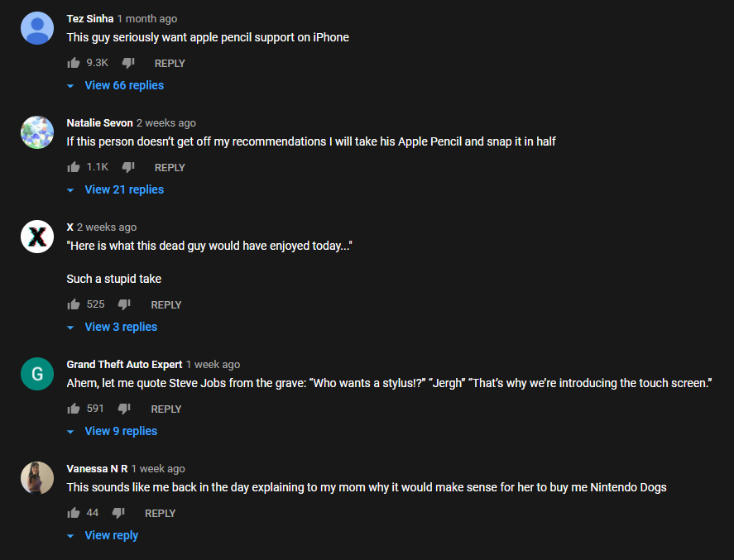
Task: Open Vanessa N R's profile picture
Action: tap(37, 477)
